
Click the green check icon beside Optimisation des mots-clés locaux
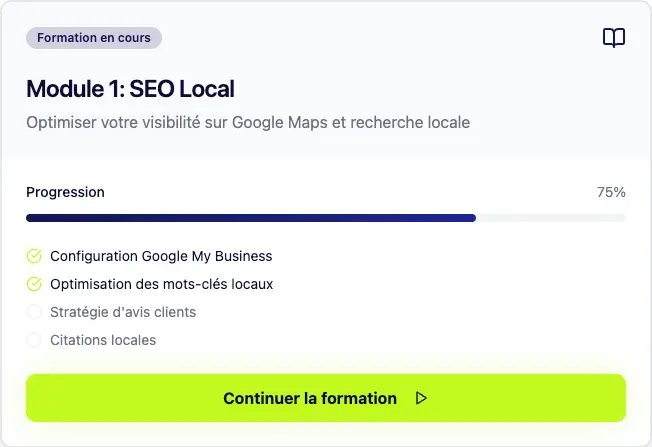34,284
